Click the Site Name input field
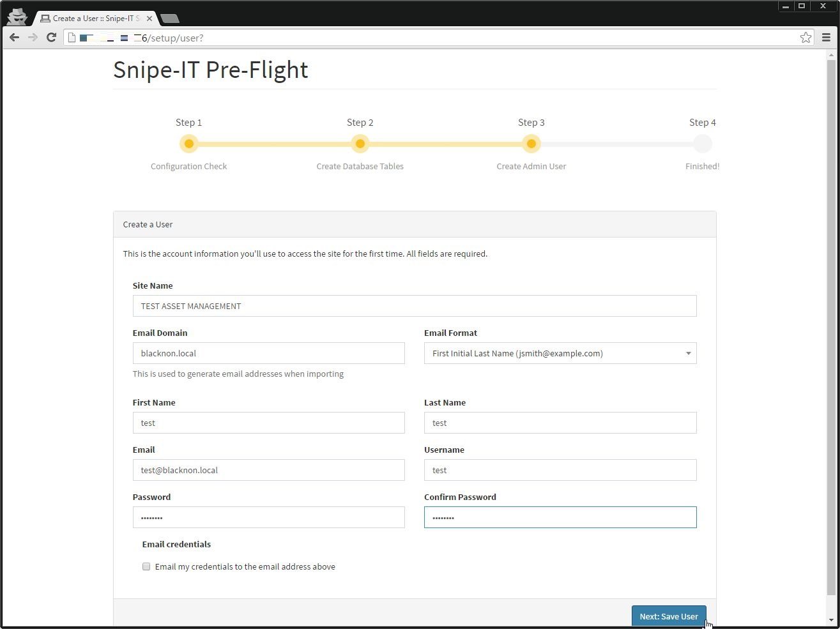Image resolution: width=840 pixels, height=629 pixels. click(x=414, y=306)
